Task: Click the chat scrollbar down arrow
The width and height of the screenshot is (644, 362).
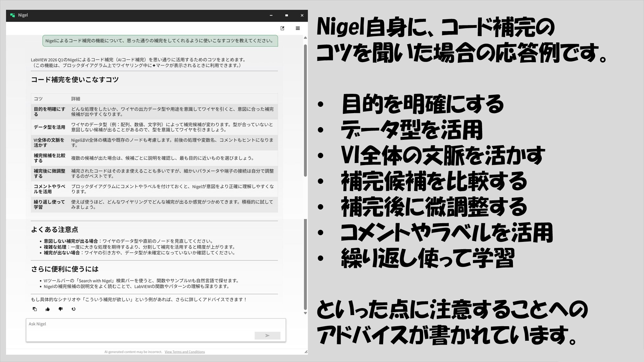Action: 305,313
